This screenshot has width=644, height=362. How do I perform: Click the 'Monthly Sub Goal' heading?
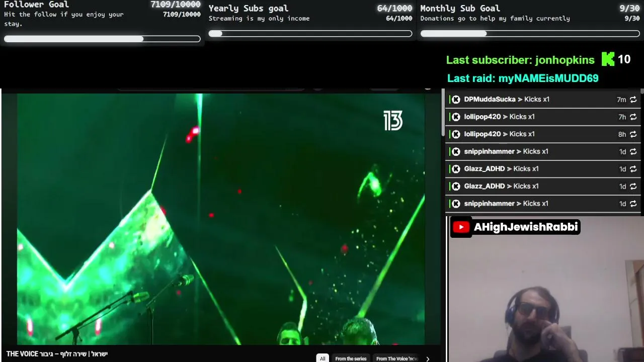pos(460,9)
